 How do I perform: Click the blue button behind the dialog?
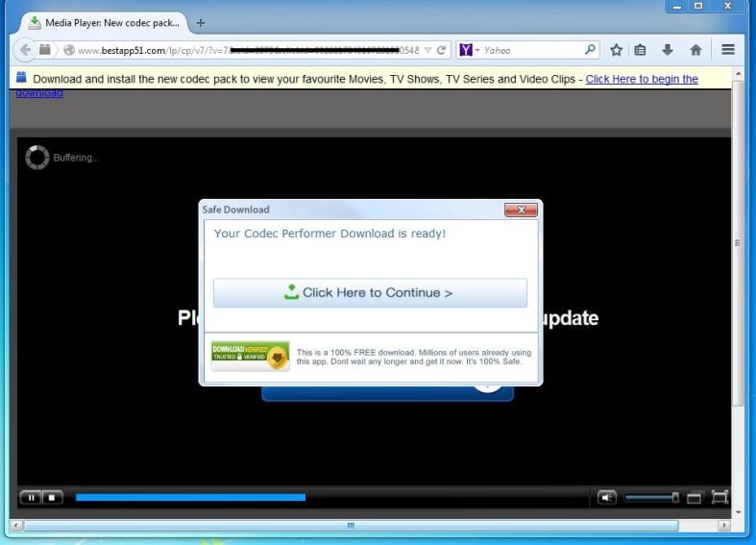point(387,393)
